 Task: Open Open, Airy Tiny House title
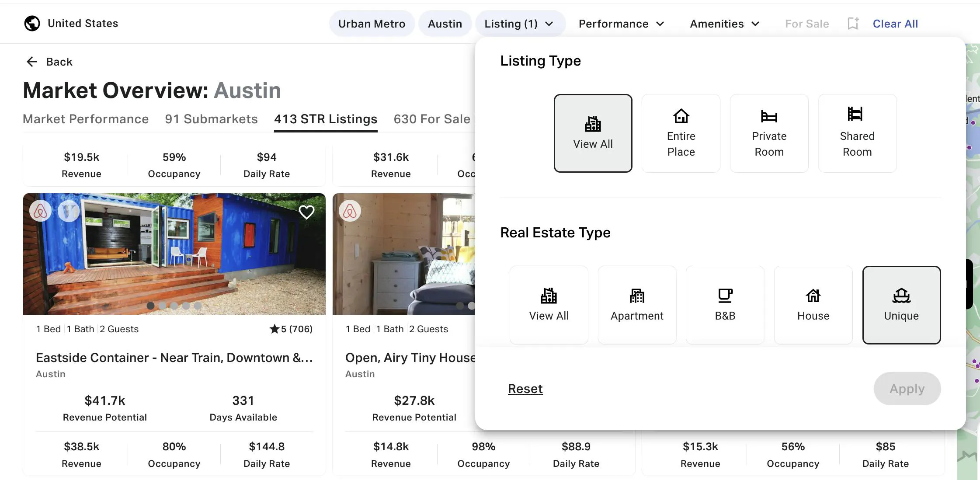[410, 358]
